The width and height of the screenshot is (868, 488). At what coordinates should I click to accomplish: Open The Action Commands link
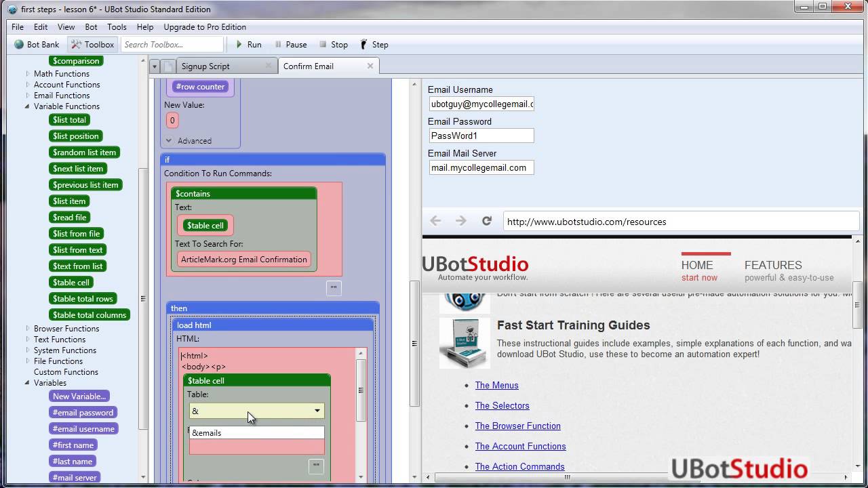pyautogui.click(x=519, y=466)
